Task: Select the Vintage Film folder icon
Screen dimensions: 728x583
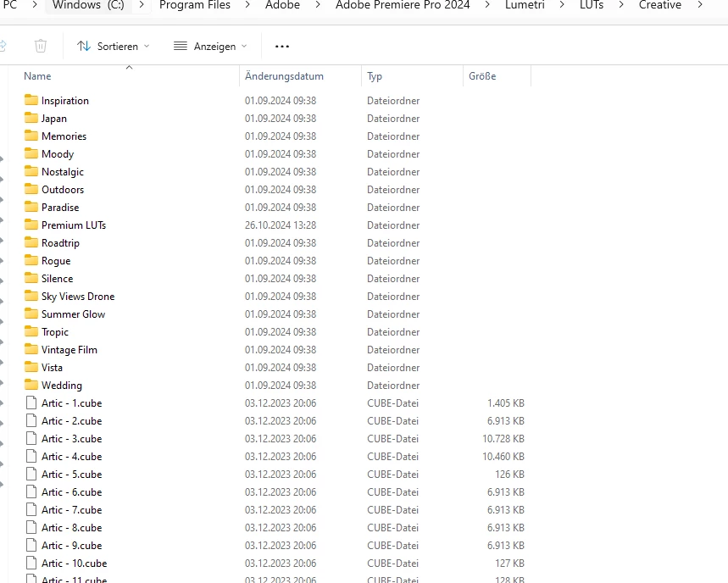Action: coord(31,349)
